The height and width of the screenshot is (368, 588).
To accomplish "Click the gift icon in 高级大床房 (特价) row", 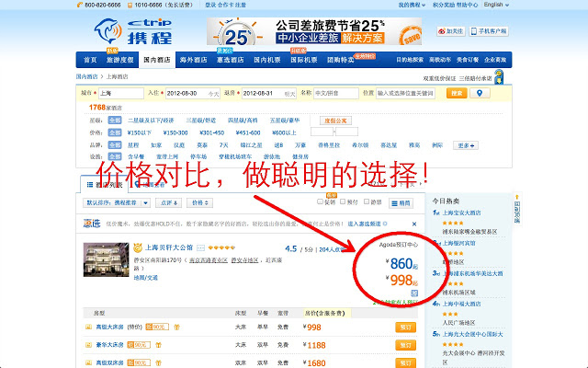I will [176, 328].
